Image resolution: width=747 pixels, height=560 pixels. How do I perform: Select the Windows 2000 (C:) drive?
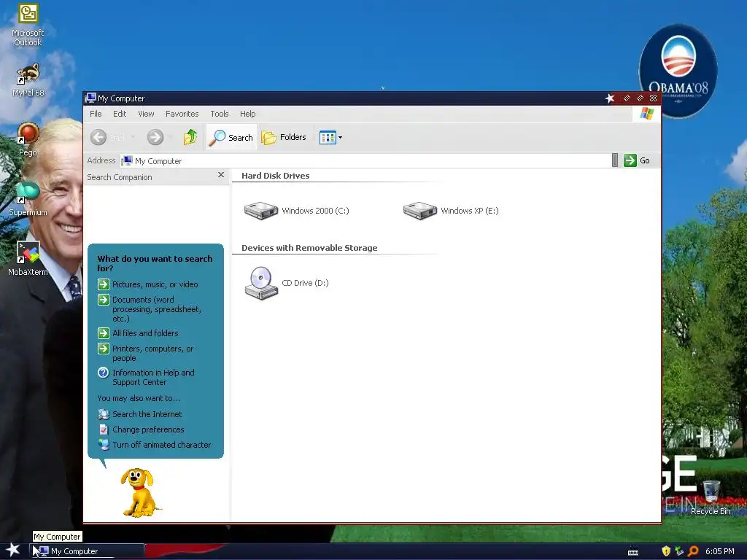pos(296,211)
